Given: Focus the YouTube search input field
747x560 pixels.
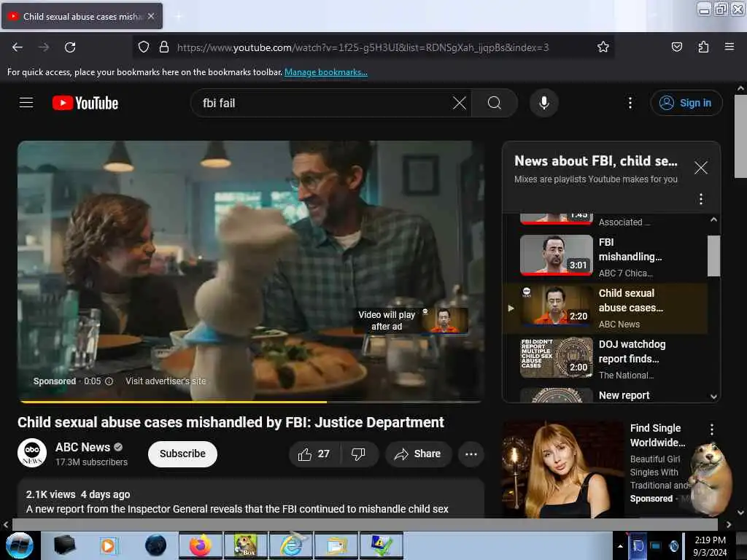Looking at the screenshot, I should click(324, 103).
